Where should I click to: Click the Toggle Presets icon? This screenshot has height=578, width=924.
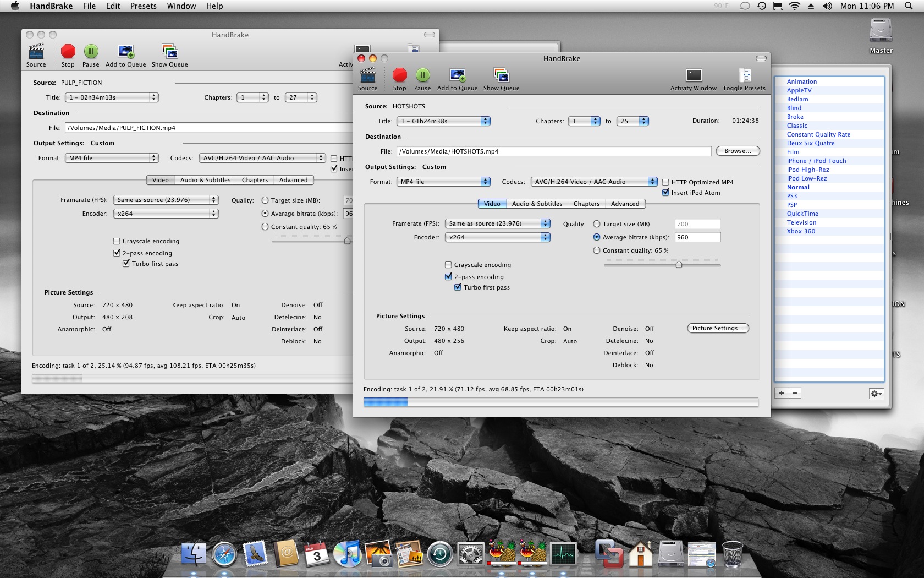point(744,76)
